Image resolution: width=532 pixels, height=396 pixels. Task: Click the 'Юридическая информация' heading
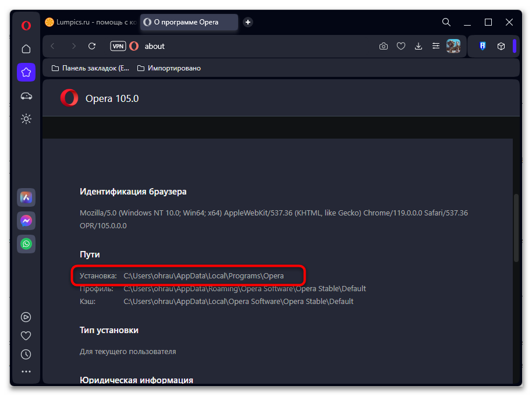click(x=136, y=380)
